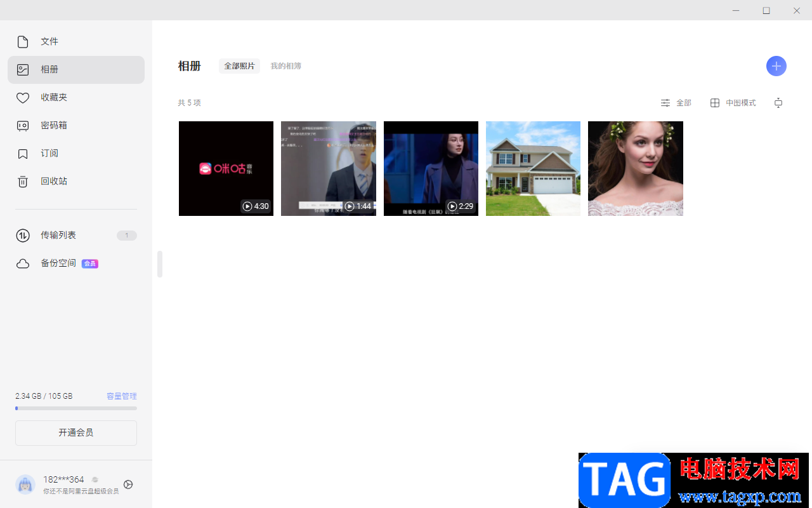The image size is (812, 508).
Task: Click the safe icon next to 密码箱
Action: (23, 126)
